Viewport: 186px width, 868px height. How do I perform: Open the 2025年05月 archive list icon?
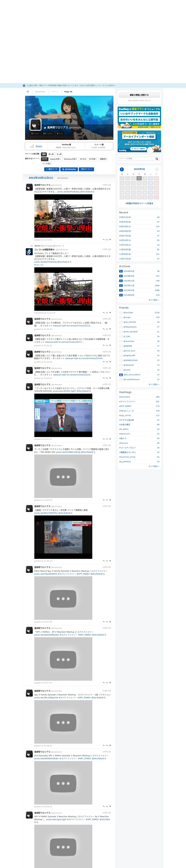(121, 271)
